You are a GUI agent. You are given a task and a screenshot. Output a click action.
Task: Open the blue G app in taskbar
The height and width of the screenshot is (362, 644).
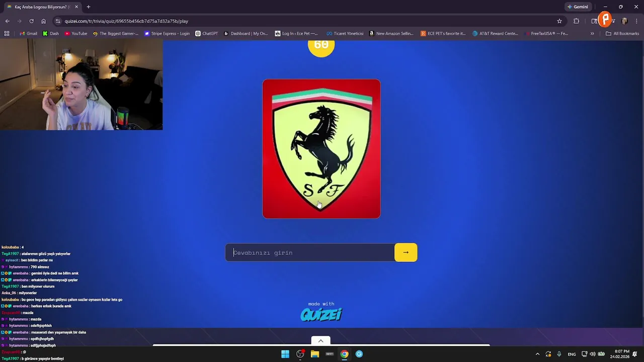pos(359,354)
